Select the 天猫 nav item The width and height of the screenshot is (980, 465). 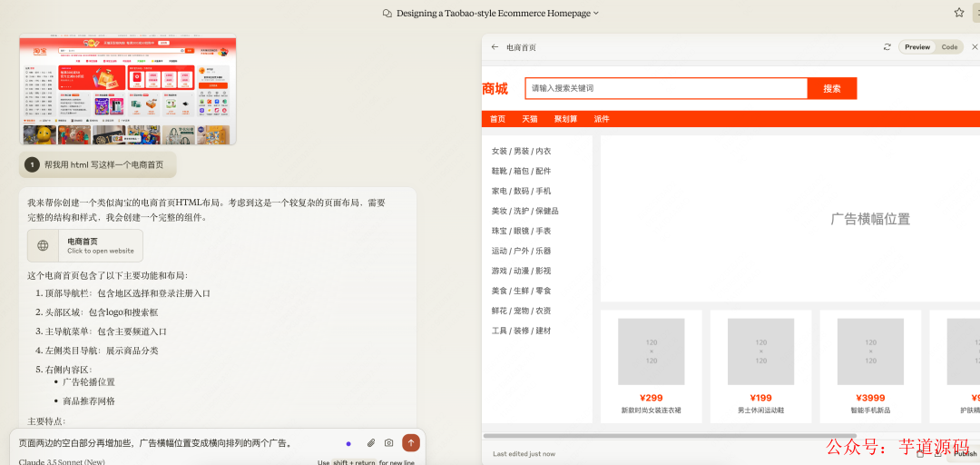530,119
